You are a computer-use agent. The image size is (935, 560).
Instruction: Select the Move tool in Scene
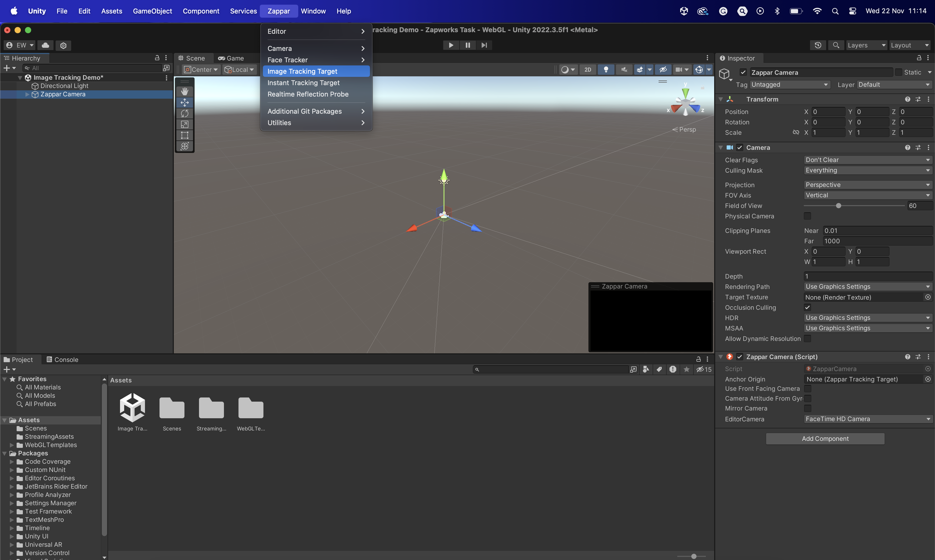pos(184,102)
